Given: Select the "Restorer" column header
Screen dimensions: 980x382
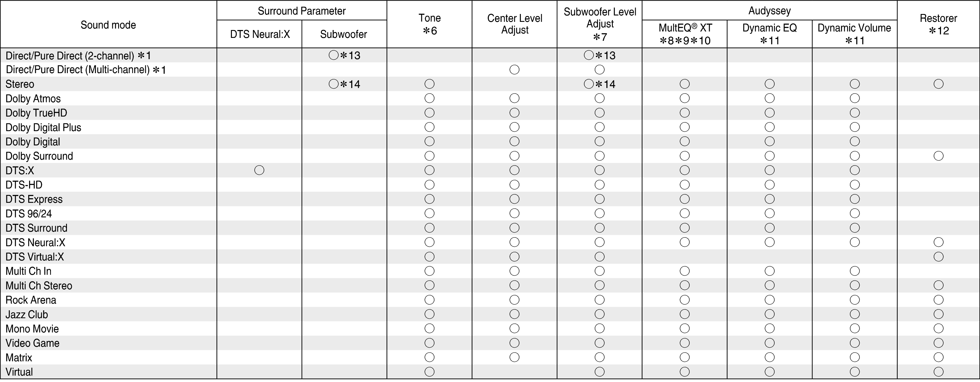Looking at the screenshot, I should [x=938, y=18].
